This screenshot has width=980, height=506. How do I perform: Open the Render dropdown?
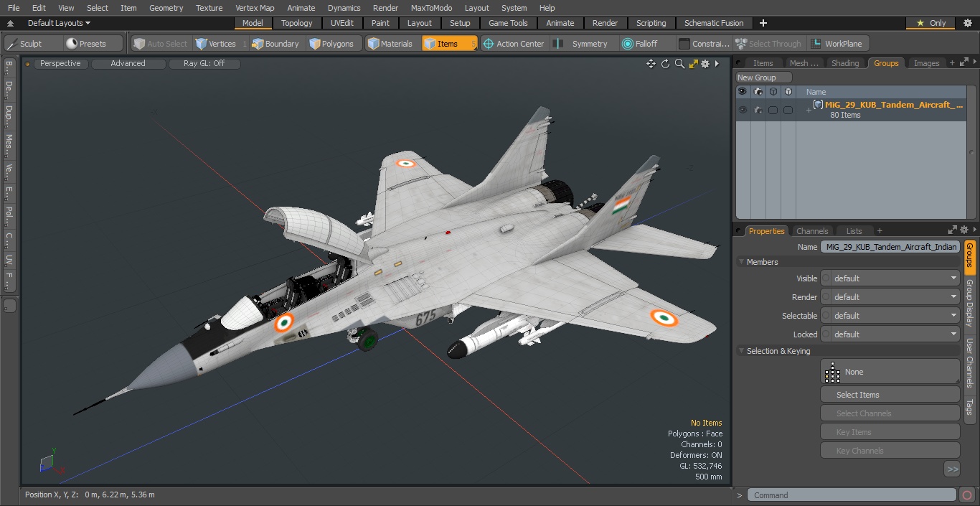pos(890,297)
